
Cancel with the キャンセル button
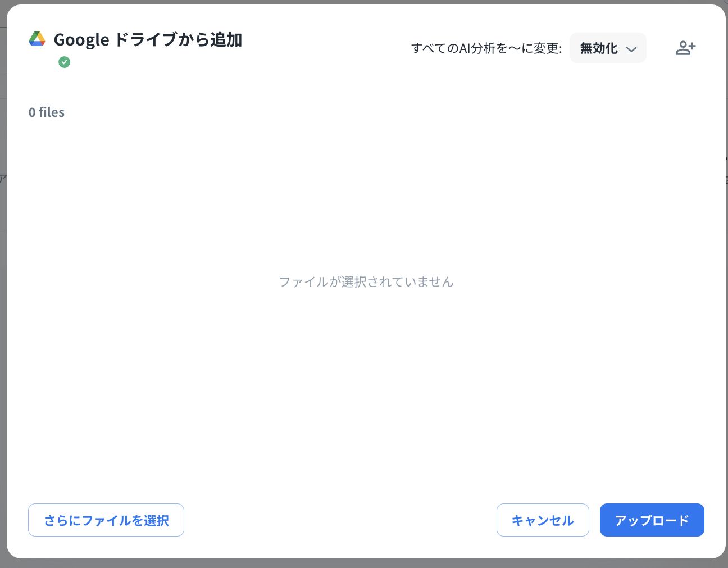pyautogui.click(x=543, y=520)
